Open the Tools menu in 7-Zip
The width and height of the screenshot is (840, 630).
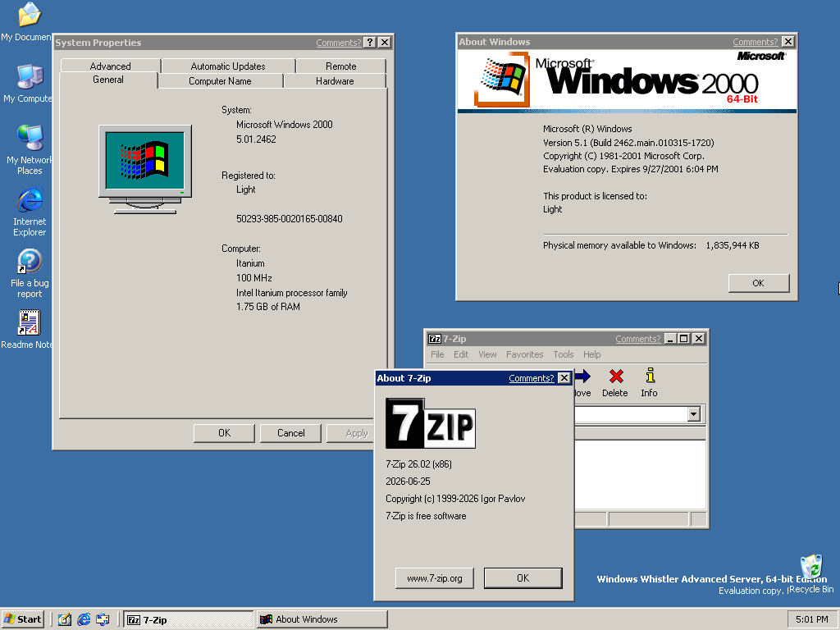tap(564, 354)
